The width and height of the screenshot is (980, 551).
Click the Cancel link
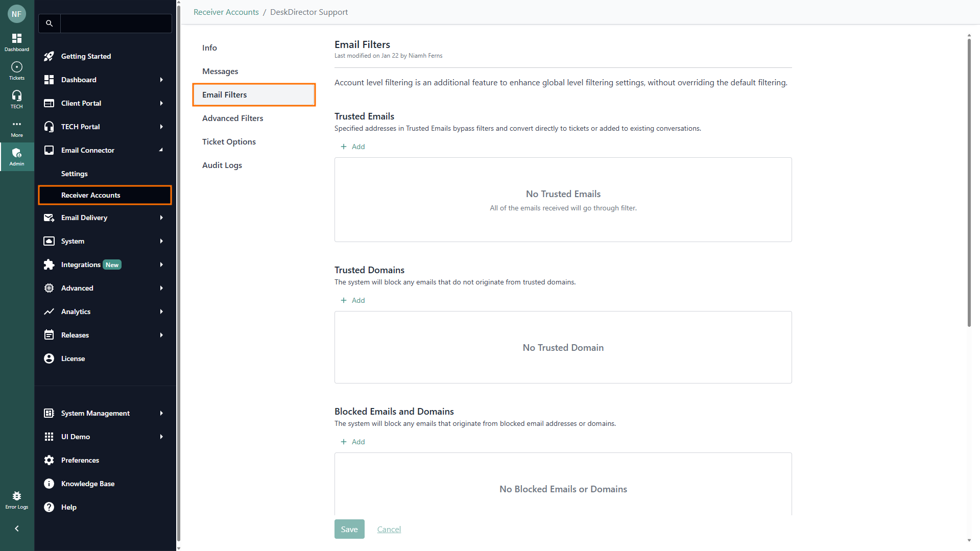(x=389, y=529)
